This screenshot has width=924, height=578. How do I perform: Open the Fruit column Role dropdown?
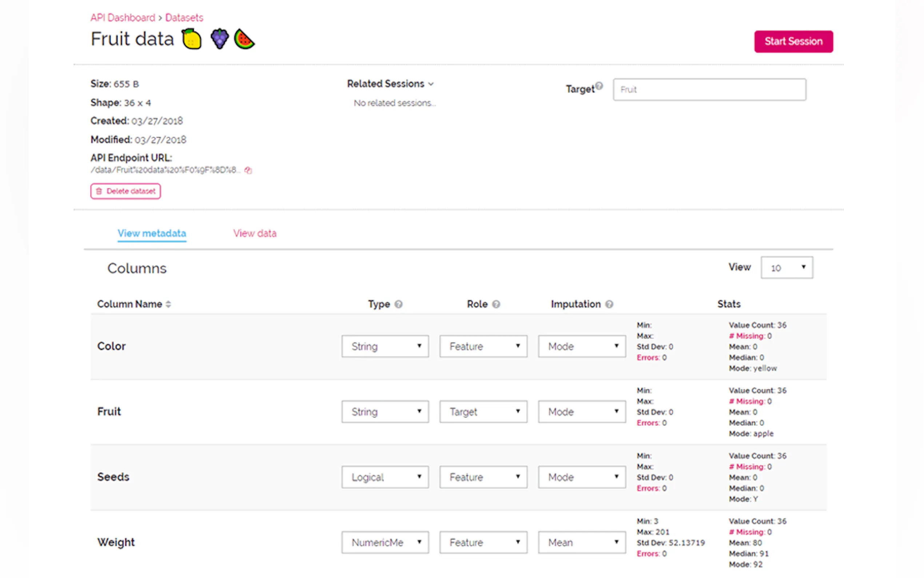point(483,412)
